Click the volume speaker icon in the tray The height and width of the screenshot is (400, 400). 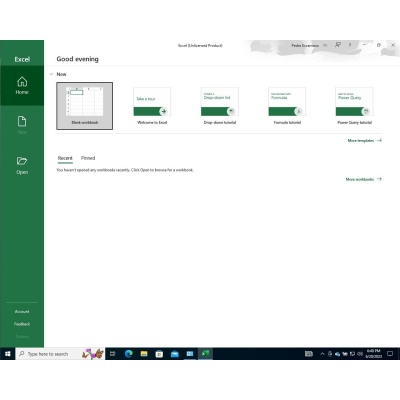(360, 354)
